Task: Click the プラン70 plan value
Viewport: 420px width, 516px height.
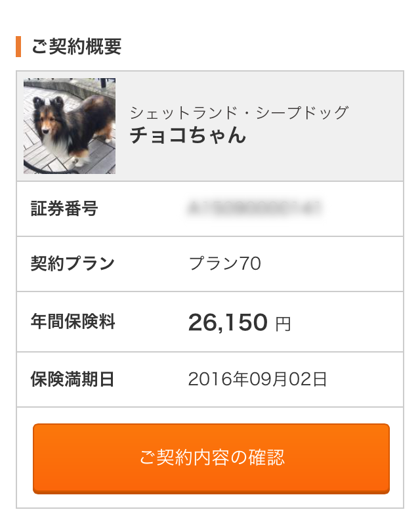Action: coord(225,264)
